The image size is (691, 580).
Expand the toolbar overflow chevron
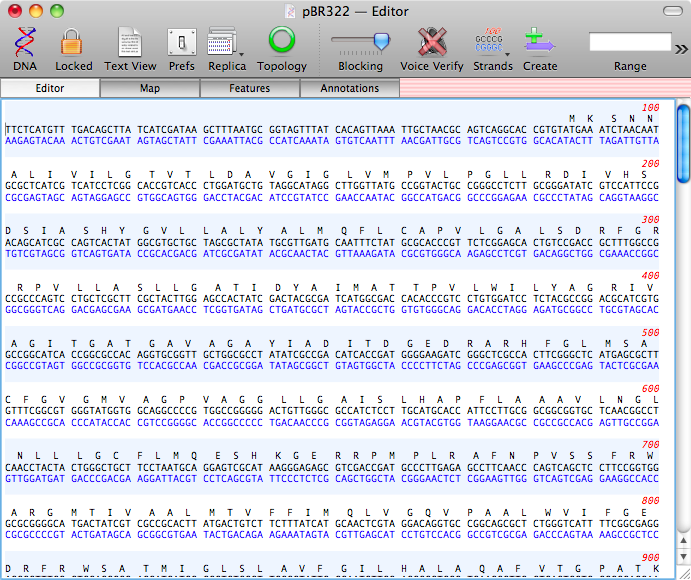(681, 48)
